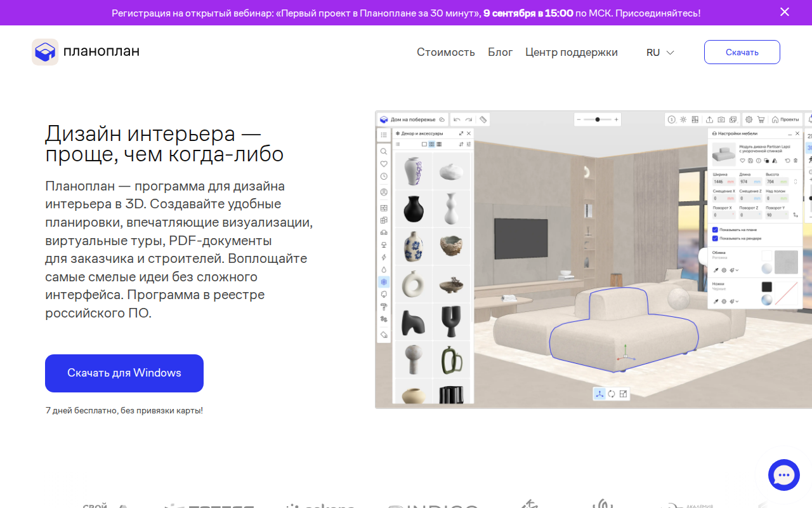Click the Скачать button in header
Image resolution: width=812 pixels, height=508 pixels.
[x=742, y=52]
